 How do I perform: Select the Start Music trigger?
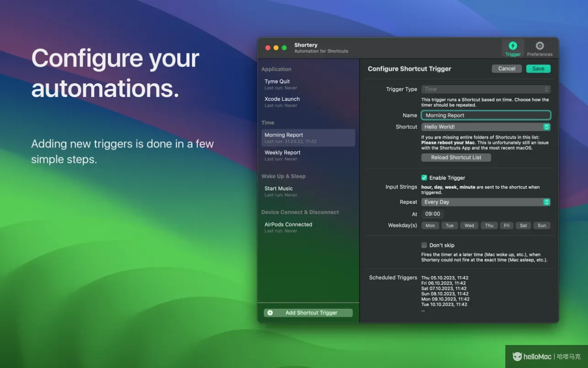click(x=308, y=191)
